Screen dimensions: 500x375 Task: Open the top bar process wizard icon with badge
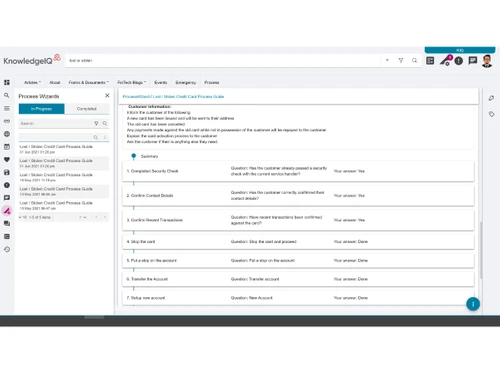[x=445, y=61]
